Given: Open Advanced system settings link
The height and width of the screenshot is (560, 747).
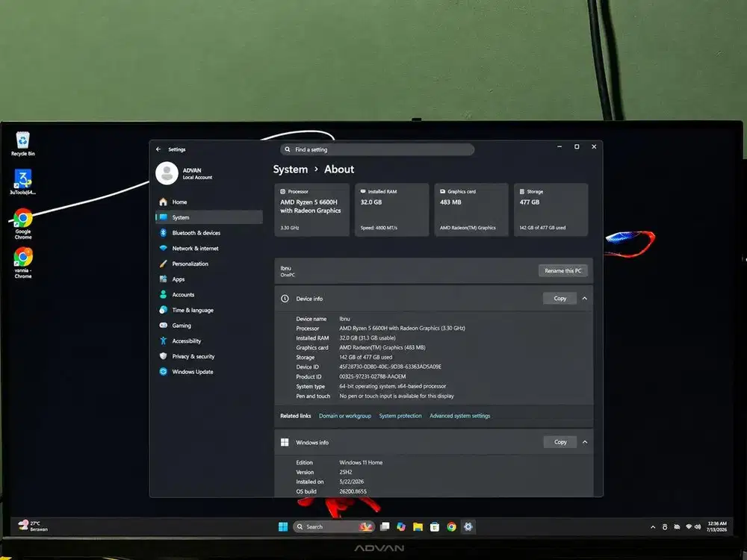Looking at the screenshot, I should 459,416.
